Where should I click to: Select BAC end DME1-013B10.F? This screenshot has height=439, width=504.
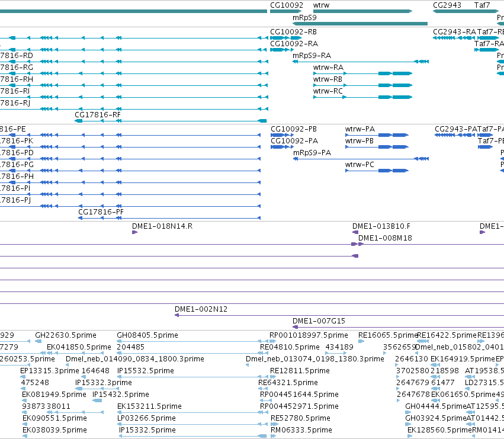point(381,226)
